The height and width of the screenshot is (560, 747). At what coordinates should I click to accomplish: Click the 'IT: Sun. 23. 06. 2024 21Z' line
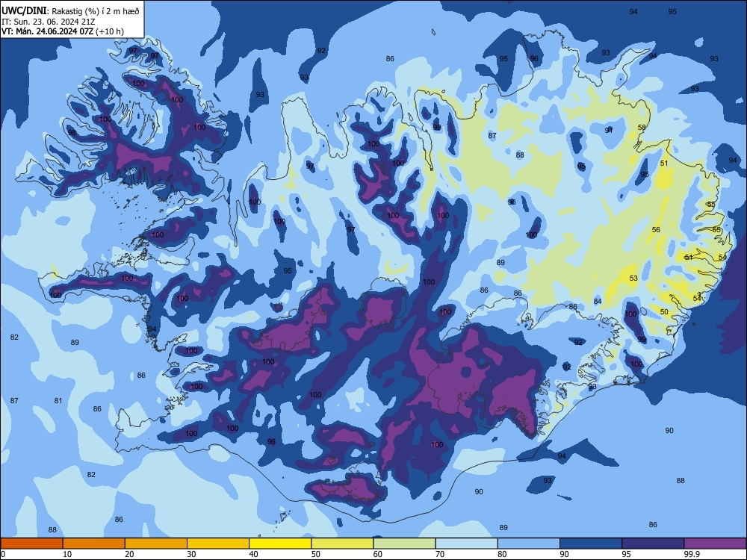coord(48,22)
